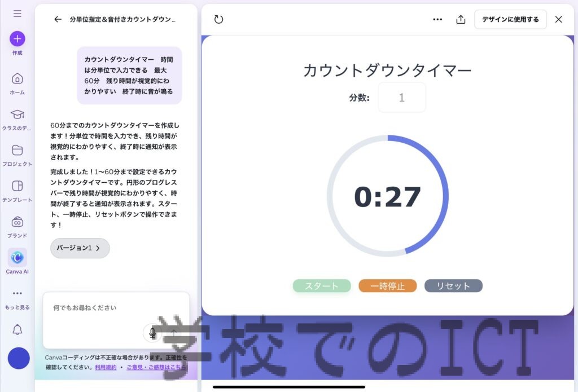578x392 pixels.
Task: Open テンプレート in sidebar
Action: point(17,186)
